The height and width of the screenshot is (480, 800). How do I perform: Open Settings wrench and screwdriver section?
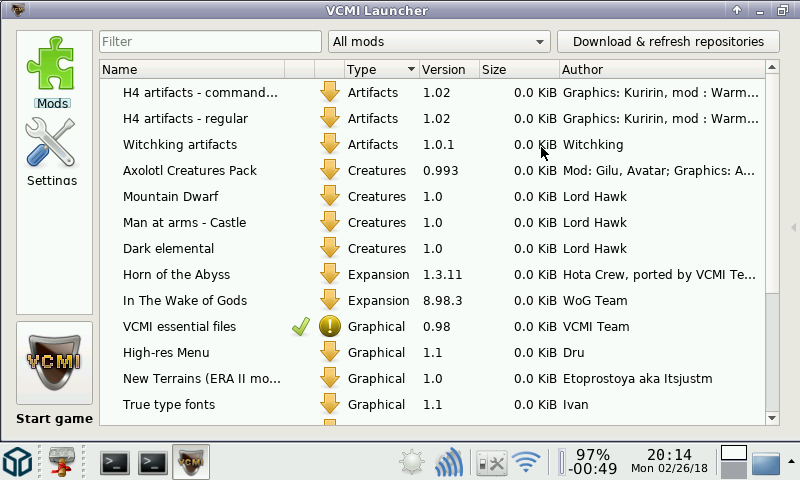(52, 148)
